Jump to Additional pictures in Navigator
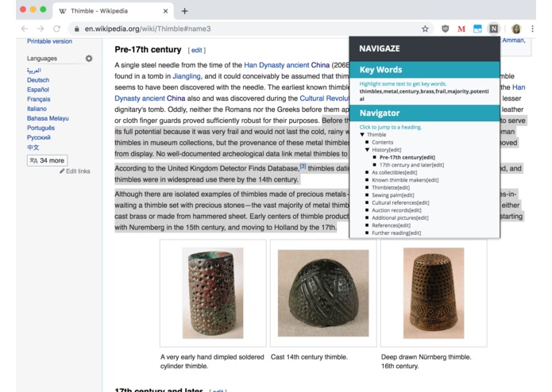This screenshot has width=552, height=392. pyautogui.click(x=400, y=218)
